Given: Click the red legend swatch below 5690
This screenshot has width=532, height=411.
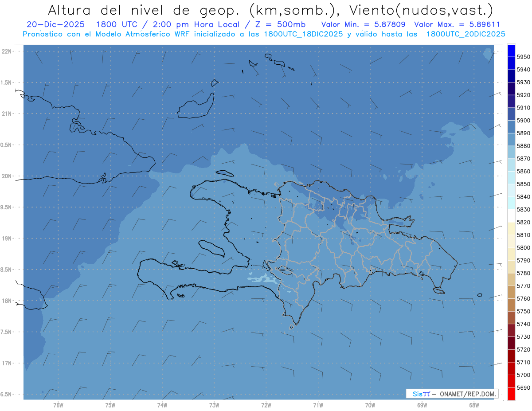Looking at the screenshot, I should pyautogui.click(x=511, y=394).
